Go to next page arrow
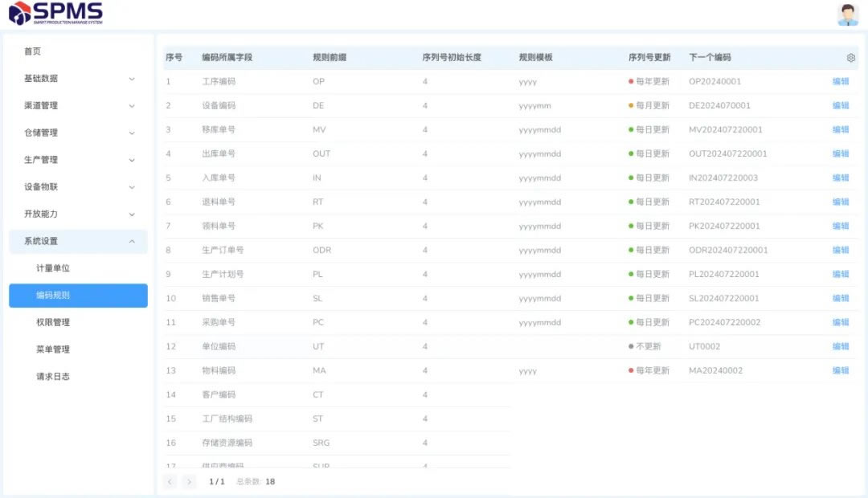The height and width of the screenshot is (498, 868). click(x=189, y=482)
